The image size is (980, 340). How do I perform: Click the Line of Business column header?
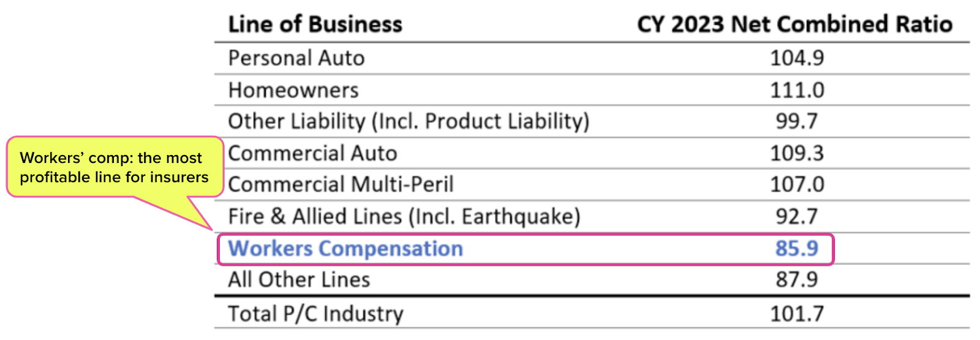pyautogui.click(x=315, y=24)
